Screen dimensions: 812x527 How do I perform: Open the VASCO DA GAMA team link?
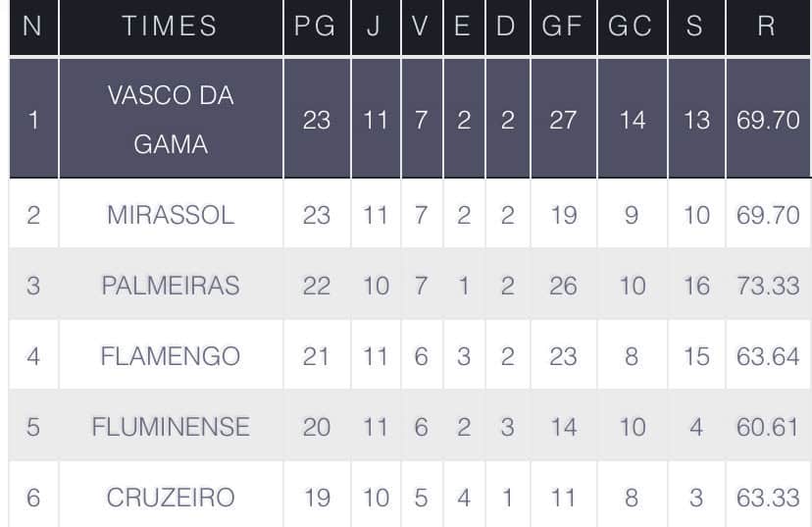pos(171,120)
